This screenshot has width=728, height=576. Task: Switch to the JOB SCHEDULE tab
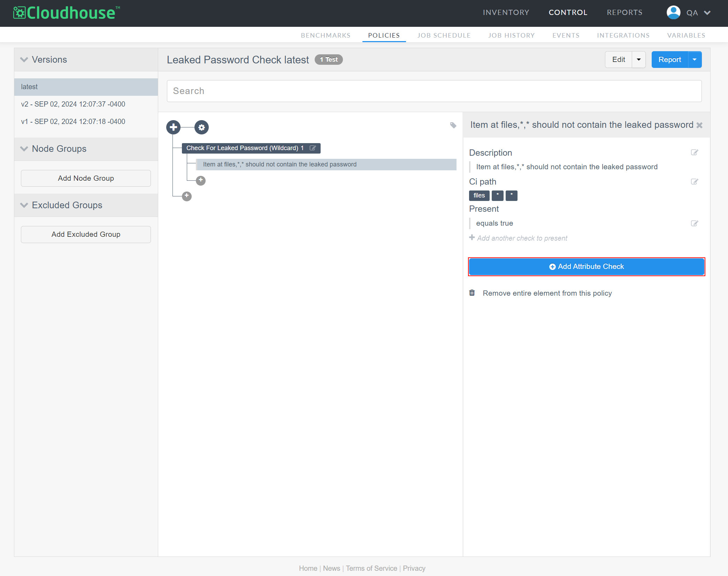[444, 35]
